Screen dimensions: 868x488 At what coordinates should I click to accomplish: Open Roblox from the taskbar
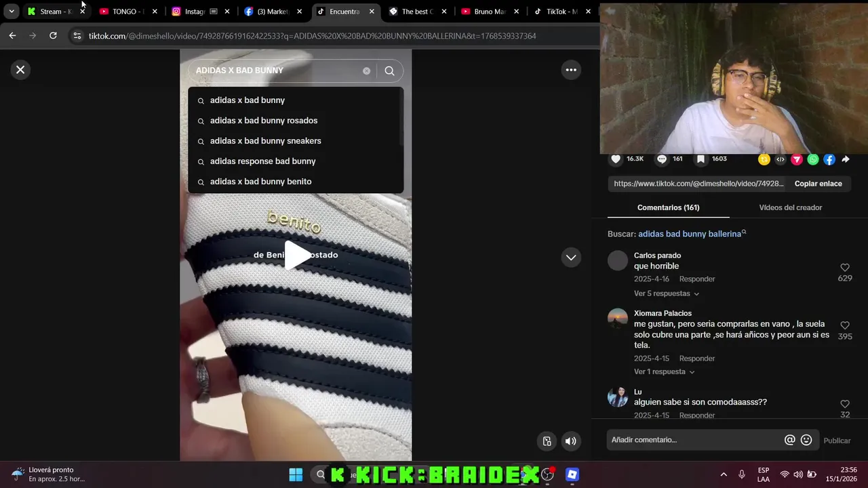[x=572, y=474]
